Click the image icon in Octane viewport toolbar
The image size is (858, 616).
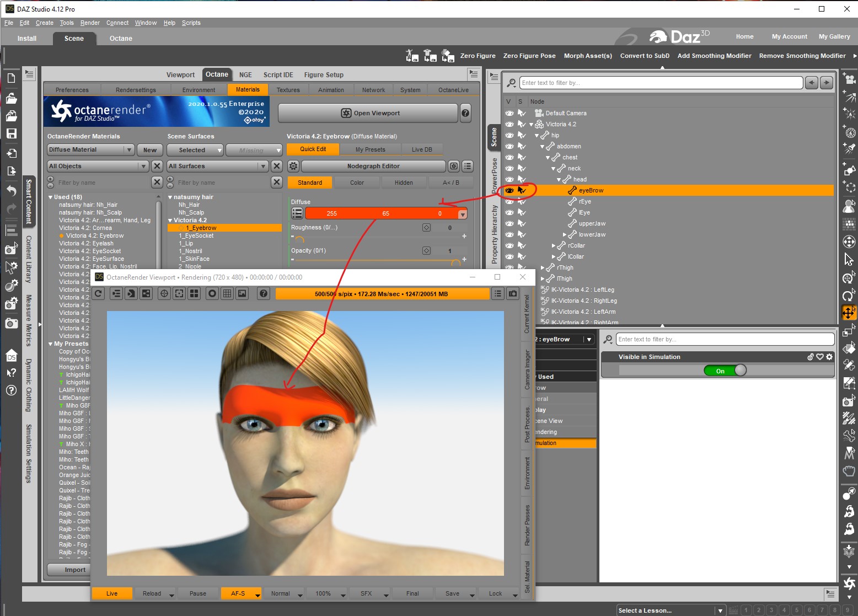coord(242,294)
